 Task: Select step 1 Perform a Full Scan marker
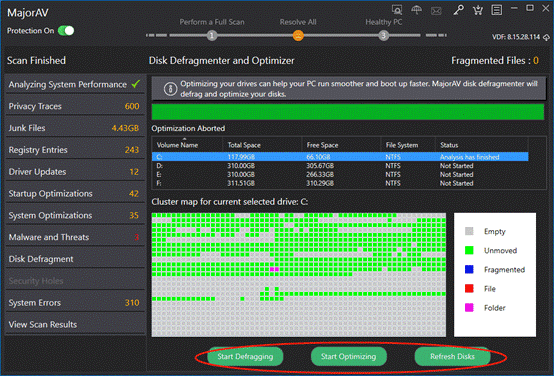tap(212, 35)
